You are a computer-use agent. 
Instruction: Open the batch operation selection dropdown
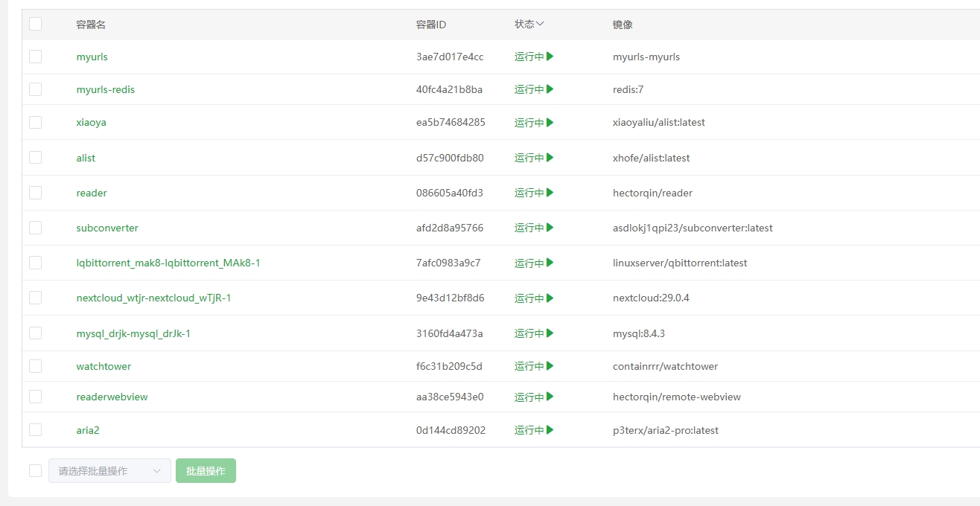pyautogui.click(x=109, y=471)
